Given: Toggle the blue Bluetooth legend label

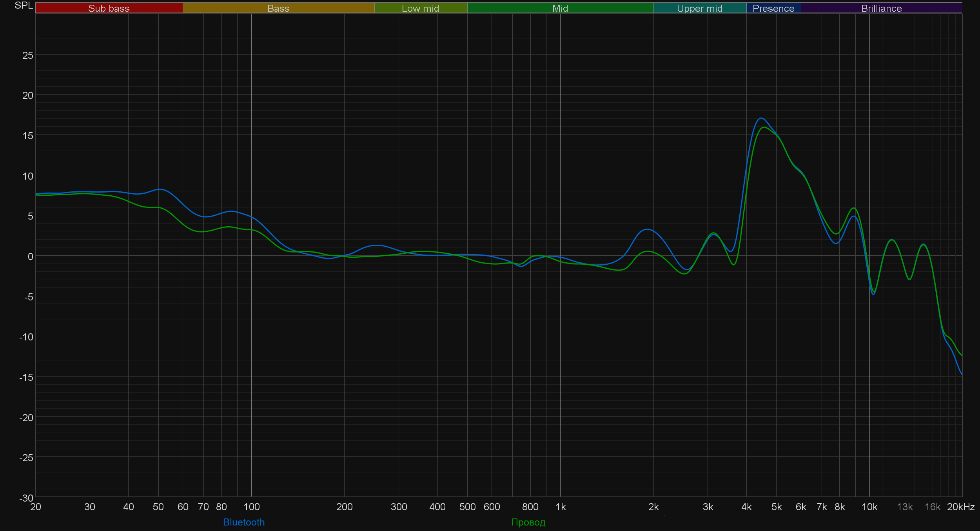Looking at the screenshot, I should pos(243,522).
